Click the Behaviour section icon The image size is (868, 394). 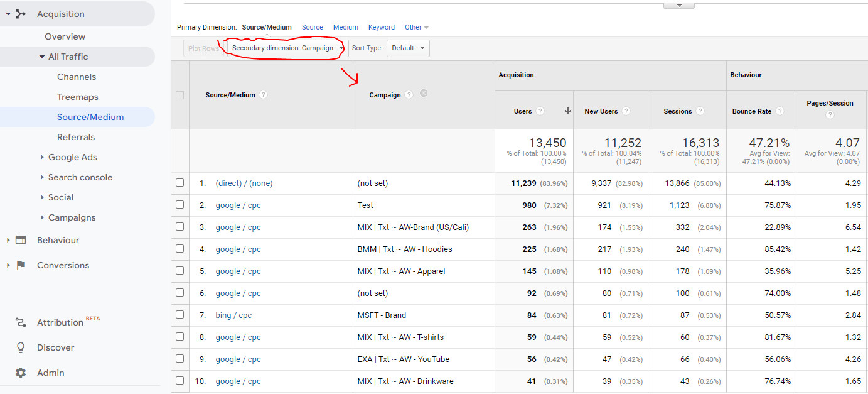[21, 240]
